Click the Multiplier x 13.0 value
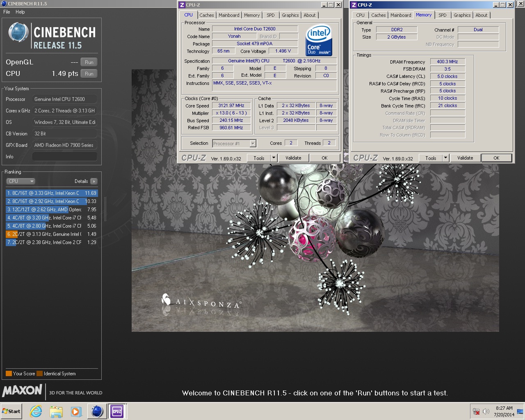This screenshot has height=420, width=525. click(x=231, y=113)
